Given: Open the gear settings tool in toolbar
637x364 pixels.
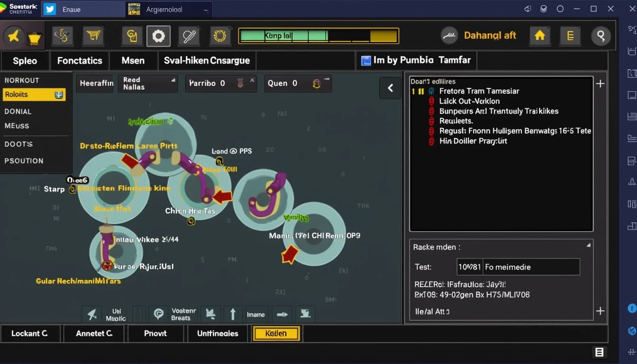Looking at the screenshot, I should [x=158, y=36].
